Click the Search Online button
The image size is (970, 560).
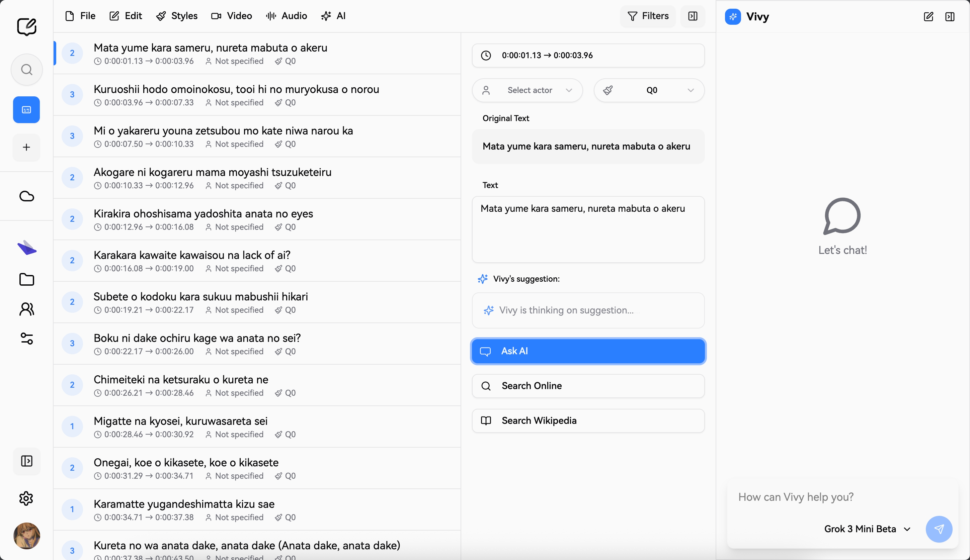pos(588,386)
